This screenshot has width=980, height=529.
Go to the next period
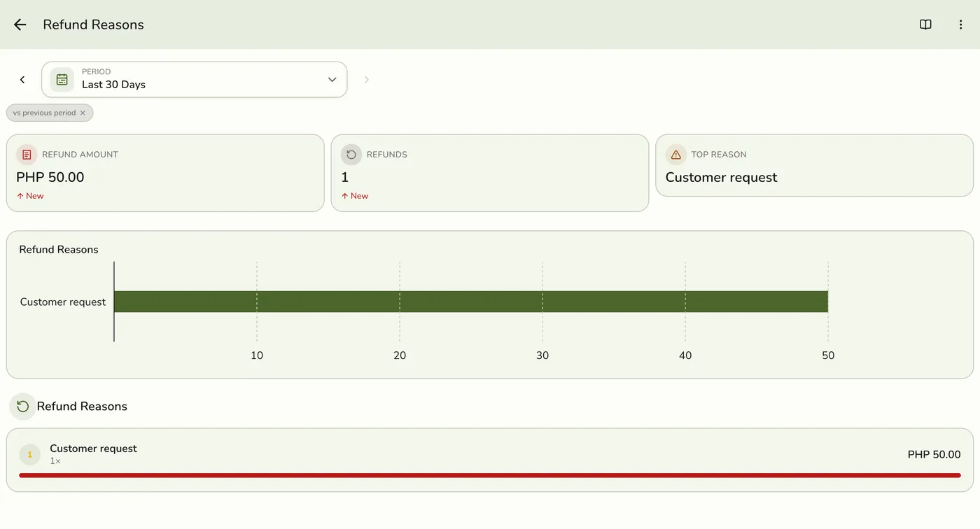tap(366, 80)
